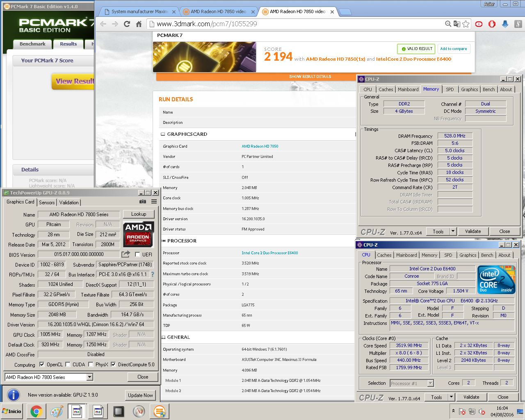Click the Bus Interface question mark

click(x=153, y=274)
